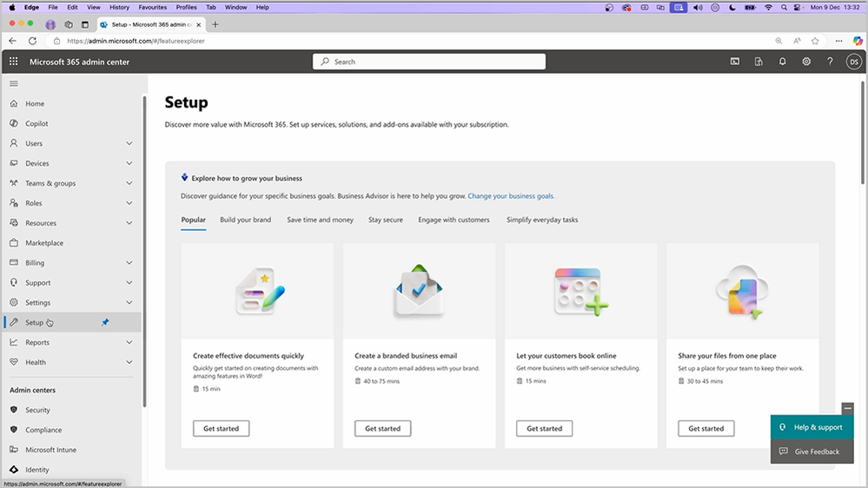This screenshot has height=488, width=868.
Task: Add page to favourites star icon
Action: (x=815, y=41)
